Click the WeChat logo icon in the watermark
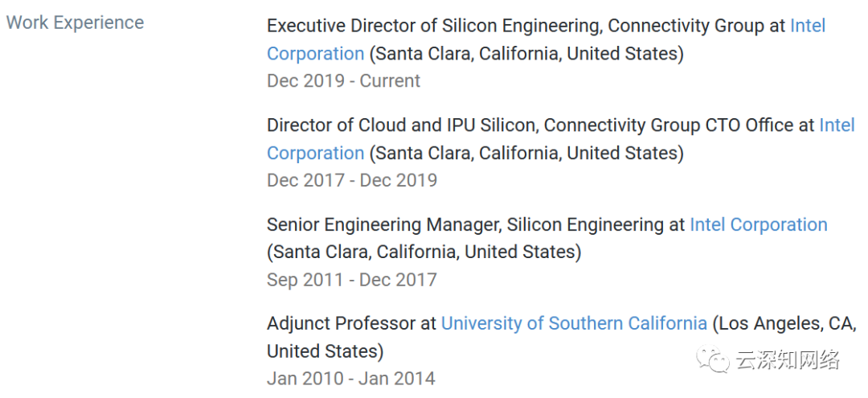This screenshot has height=398, width=868. 712,359
